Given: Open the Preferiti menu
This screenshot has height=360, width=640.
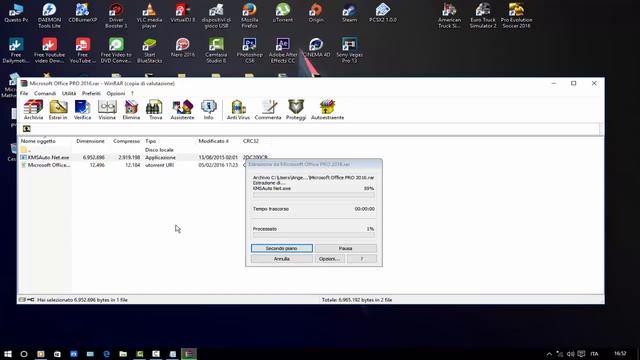Looking at the screenshot, I should pyautogui.click(x=91, y=93).
